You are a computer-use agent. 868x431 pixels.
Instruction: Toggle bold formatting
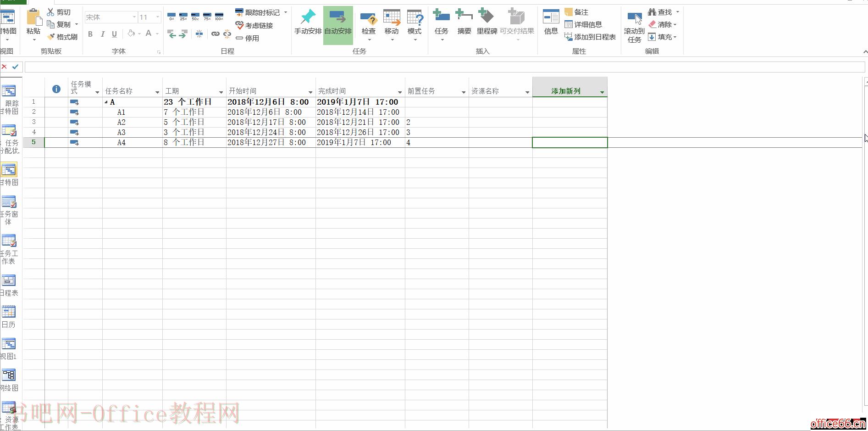click(90, 34)
